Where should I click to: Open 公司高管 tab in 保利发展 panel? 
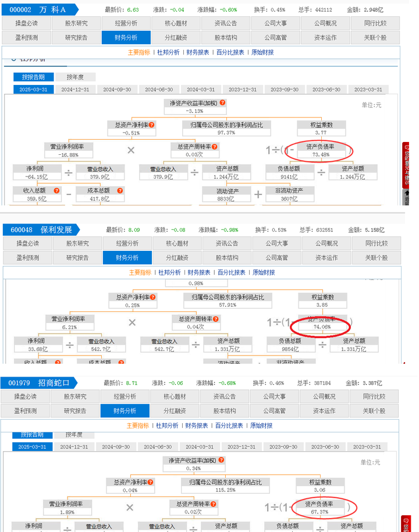pyautogui.click(x=277, y=258)
